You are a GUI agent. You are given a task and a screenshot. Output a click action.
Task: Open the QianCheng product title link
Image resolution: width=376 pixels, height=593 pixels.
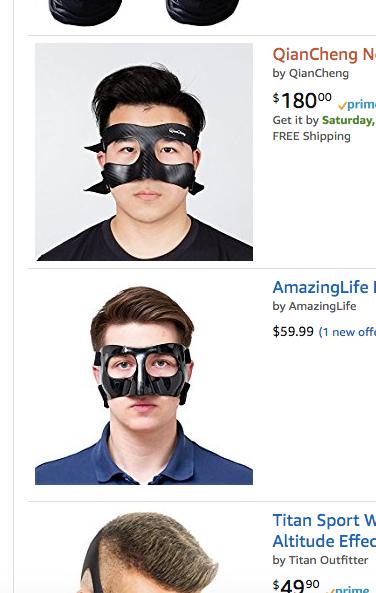[x=324, y=54]
